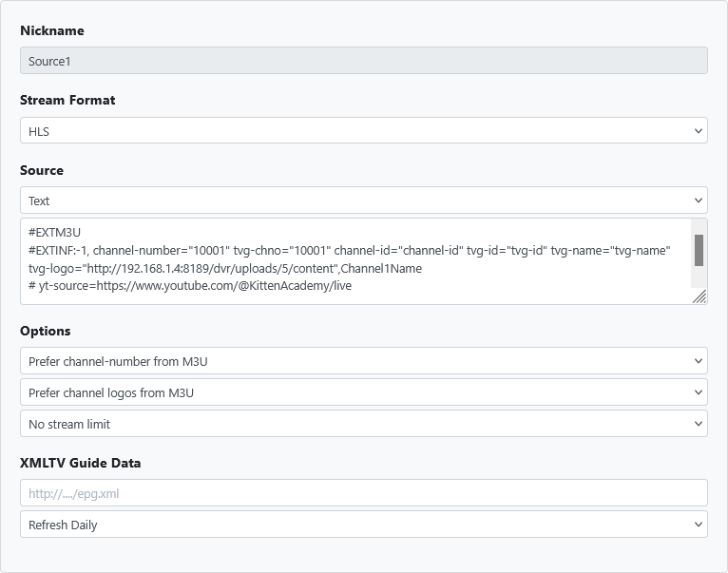This screenshot has height=573, width=728.
Task: Click the Source1 nickname field
Action: coord(363,61)
